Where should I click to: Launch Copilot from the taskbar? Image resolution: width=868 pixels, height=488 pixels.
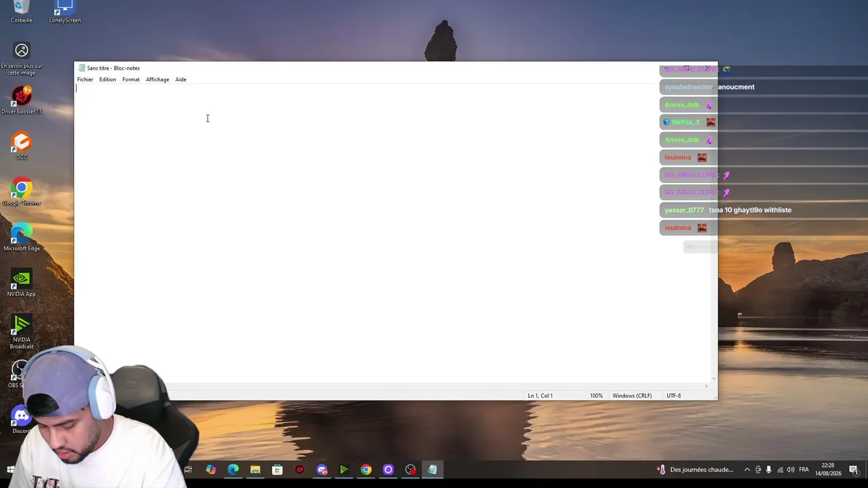pyautogui.click(x=211, y=470)
